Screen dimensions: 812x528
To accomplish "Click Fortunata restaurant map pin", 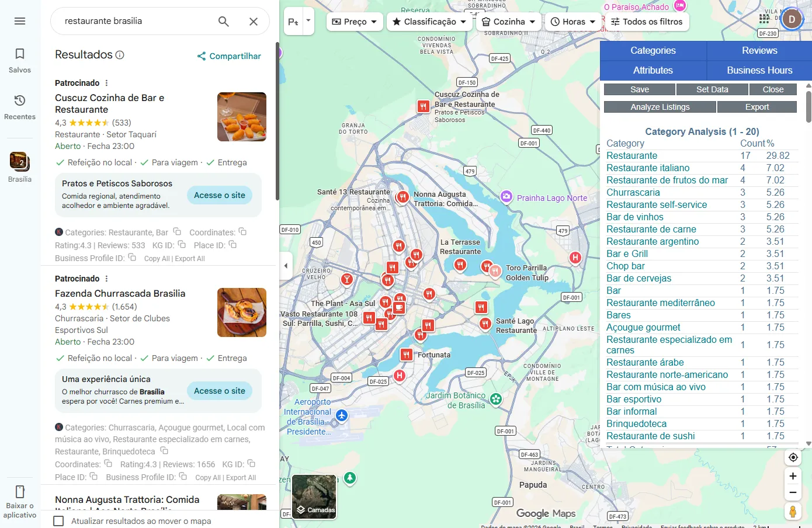I will (406, 355).
